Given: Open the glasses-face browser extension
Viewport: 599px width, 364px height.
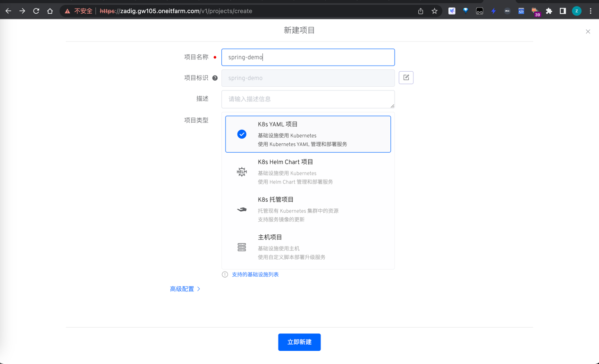Looking at the screenshot, I should coord(480,11).
